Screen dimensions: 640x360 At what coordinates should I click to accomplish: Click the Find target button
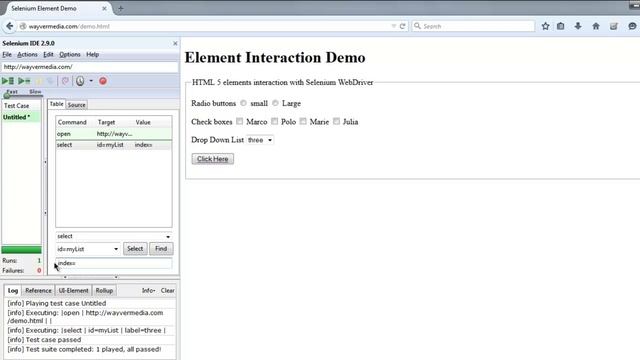[x=161, y=249]
